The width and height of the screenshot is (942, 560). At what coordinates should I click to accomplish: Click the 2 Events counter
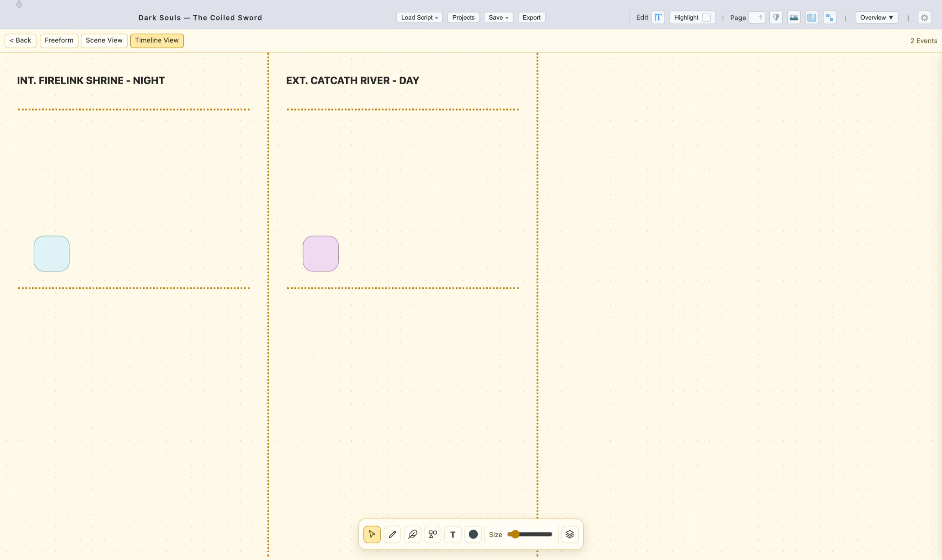[x=924, y=41]
